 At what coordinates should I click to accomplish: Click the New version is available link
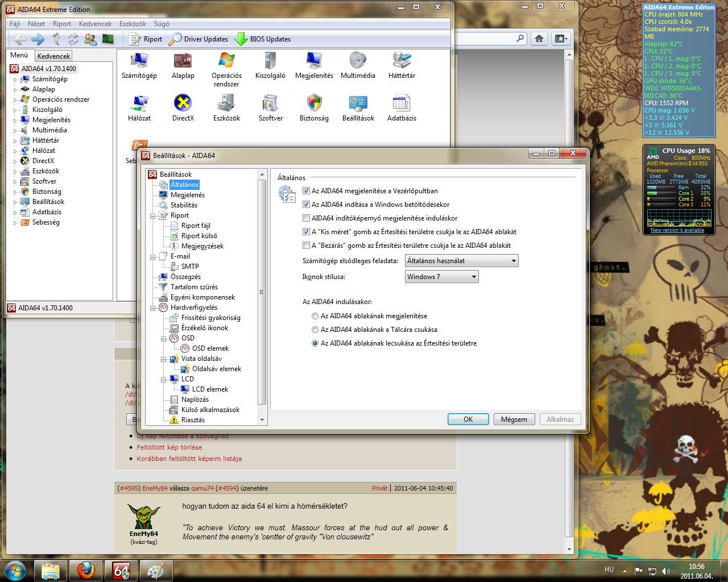[x=677, y=230]
